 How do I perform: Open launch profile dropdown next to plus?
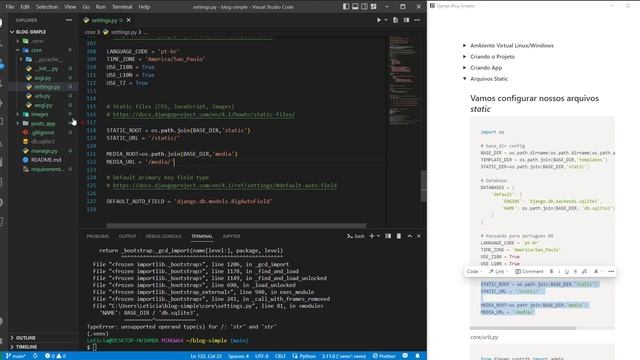(378, 236)
